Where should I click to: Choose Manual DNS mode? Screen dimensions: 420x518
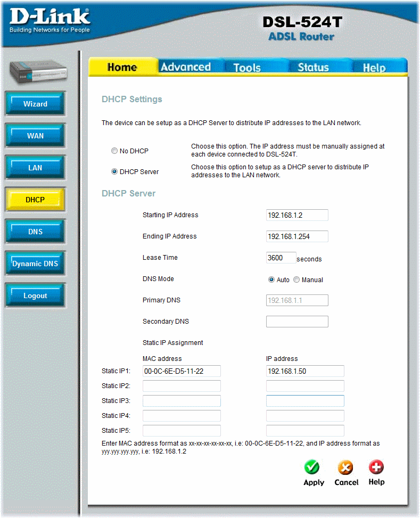297,279
